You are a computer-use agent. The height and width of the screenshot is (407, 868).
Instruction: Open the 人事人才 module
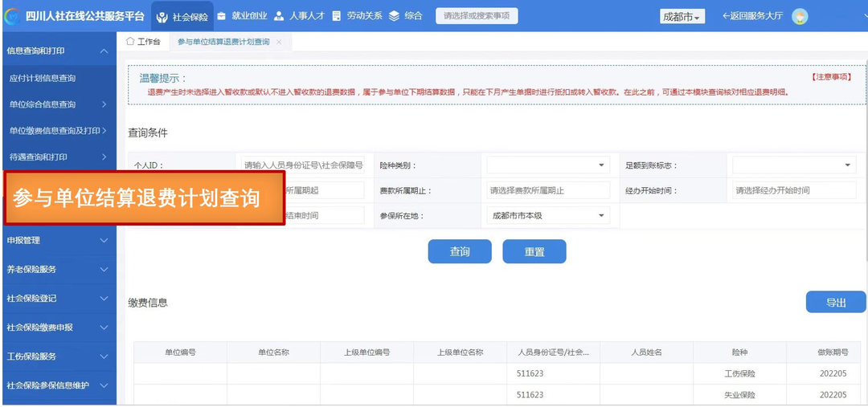(x=299, y=16)
